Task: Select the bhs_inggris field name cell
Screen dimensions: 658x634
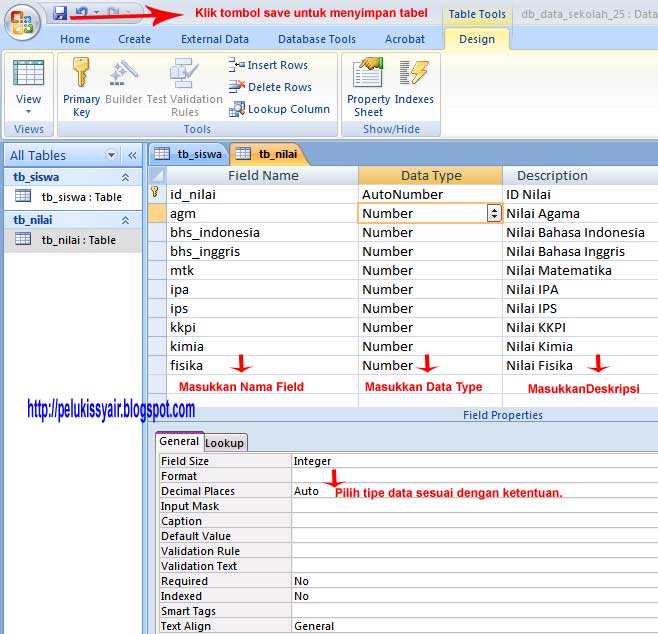Action: pos(263,251)
